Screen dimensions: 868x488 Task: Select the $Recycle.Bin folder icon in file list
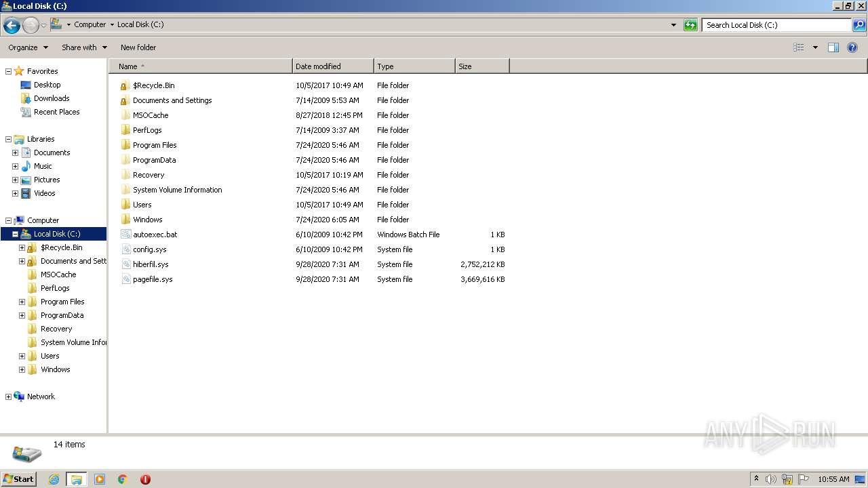(125, 85)
